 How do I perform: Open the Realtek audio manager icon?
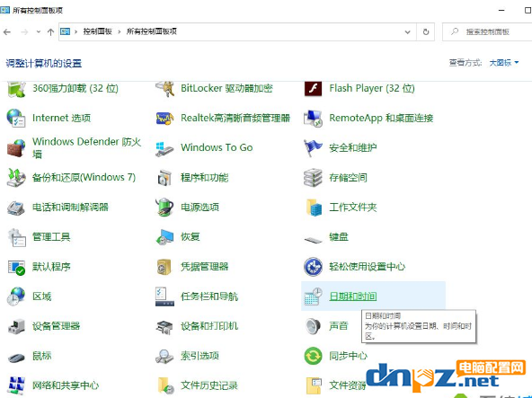point(164,119)
